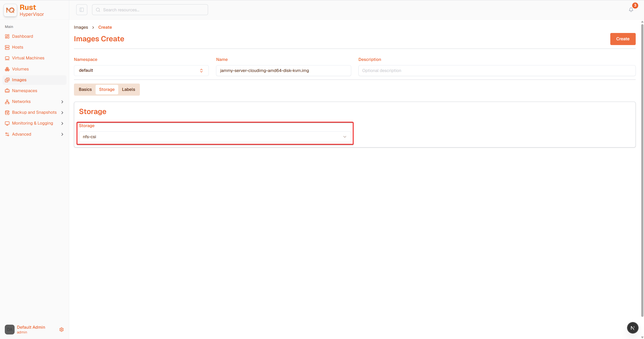Click the Namespaces briefcase icon
The width and height of the screenshot is (644, 339).
coord(7,91)
